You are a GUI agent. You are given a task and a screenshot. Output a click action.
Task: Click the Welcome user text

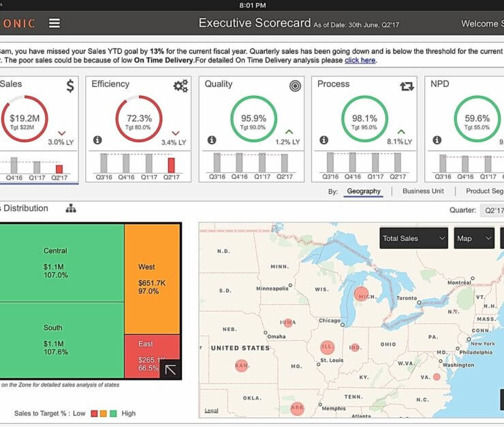pyautogui.click(x=482, y=23)
